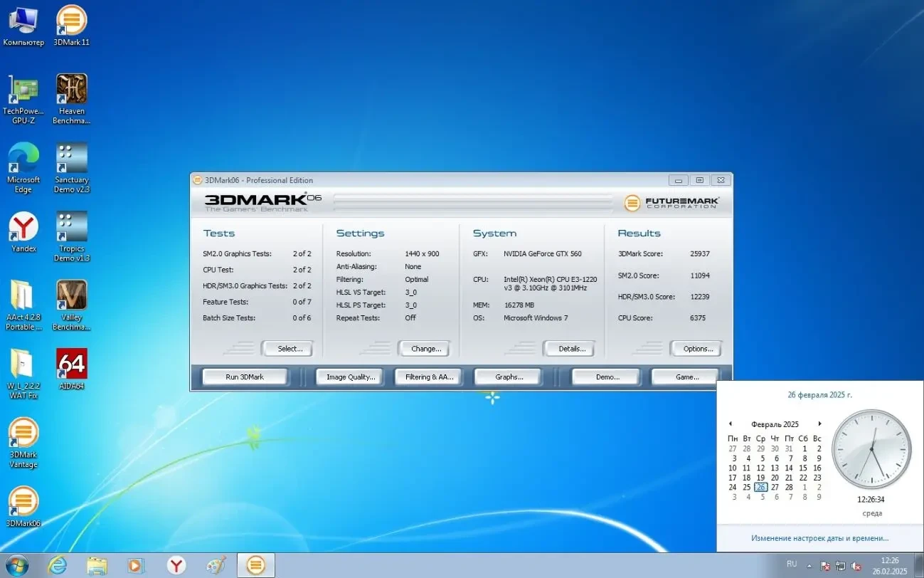Open the Change... settings button
The height and width of the screenshot is (578, 924).
425,349
